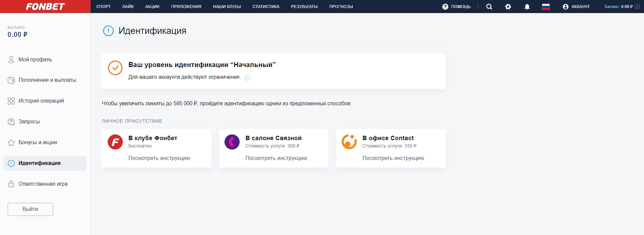Select Мой профиль in sidebar
The width and height of the screenshot is (644, 235).
(x=35, y=60)
